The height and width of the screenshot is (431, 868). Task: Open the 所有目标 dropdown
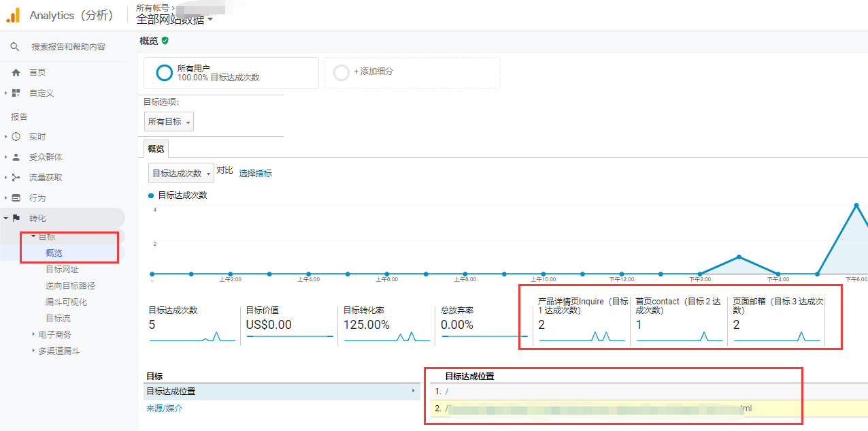point(169,122)
